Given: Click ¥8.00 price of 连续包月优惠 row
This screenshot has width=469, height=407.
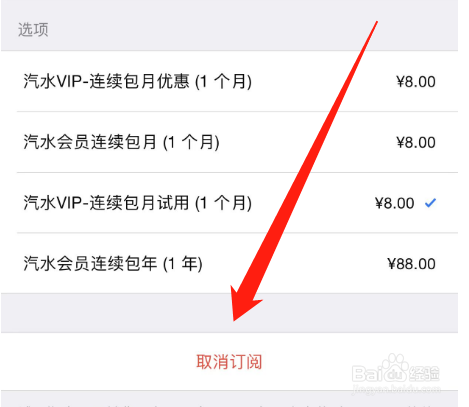Looking at the screenshot, I should (416, 82).
